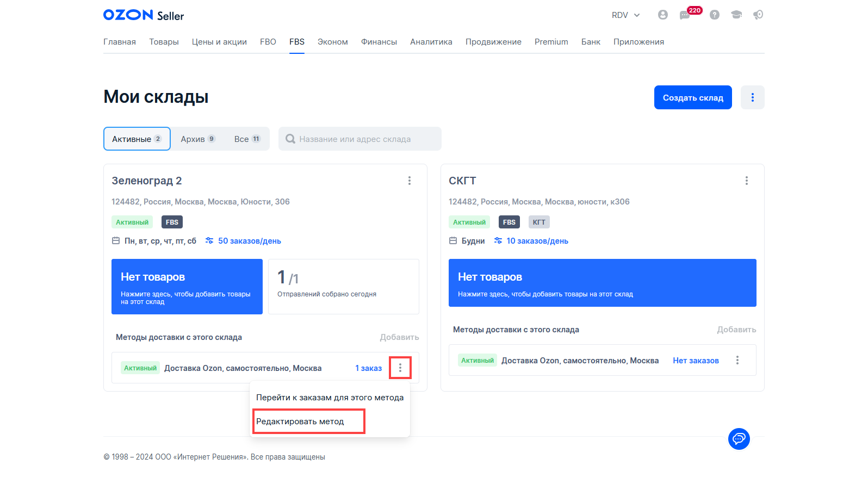The height and width of the screenshot is (477, 868).
Task: Click Доставка Ozon method in СКГТ
Action: pos(580,361)
